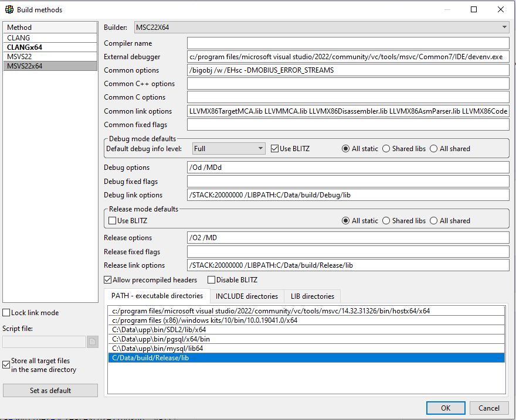The image size is (516, 420).
Task: Click the script file browse icon
Action: 92,342
